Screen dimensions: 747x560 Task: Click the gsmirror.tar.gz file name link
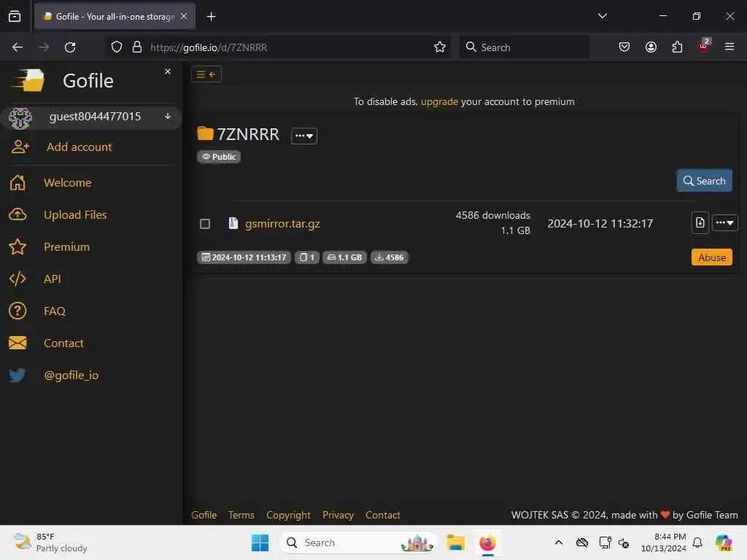pyautogui.click(x=282, y=223)
